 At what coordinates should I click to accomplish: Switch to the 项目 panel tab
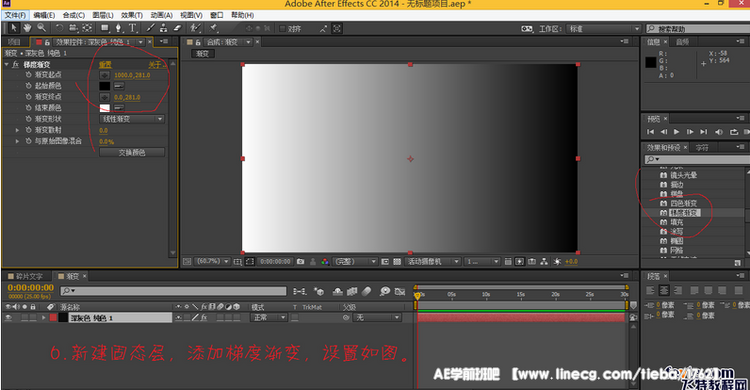click(14, 42)
